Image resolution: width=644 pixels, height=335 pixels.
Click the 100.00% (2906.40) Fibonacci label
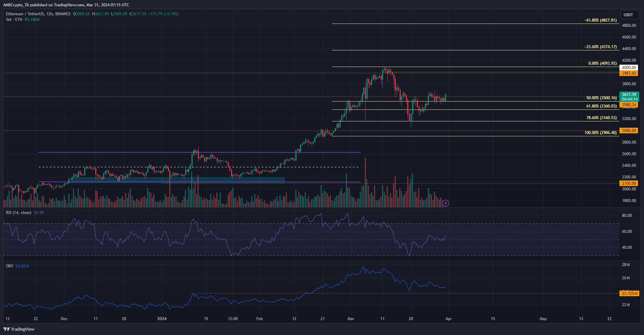601,133
